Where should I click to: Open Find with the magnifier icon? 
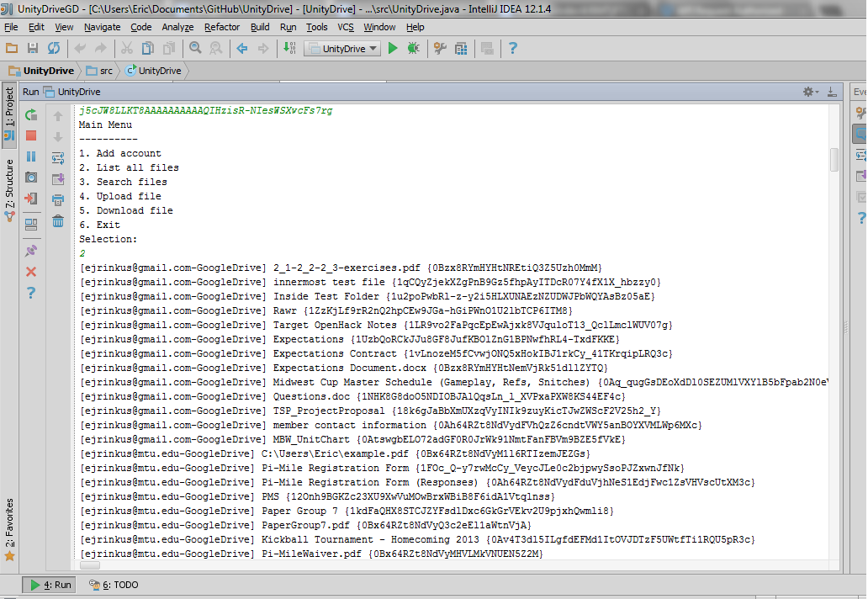click(x=195, y=48)
